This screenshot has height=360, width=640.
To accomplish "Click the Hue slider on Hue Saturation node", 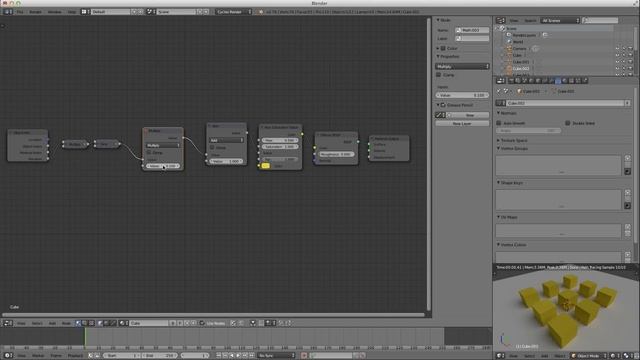I will coord(280,140).
